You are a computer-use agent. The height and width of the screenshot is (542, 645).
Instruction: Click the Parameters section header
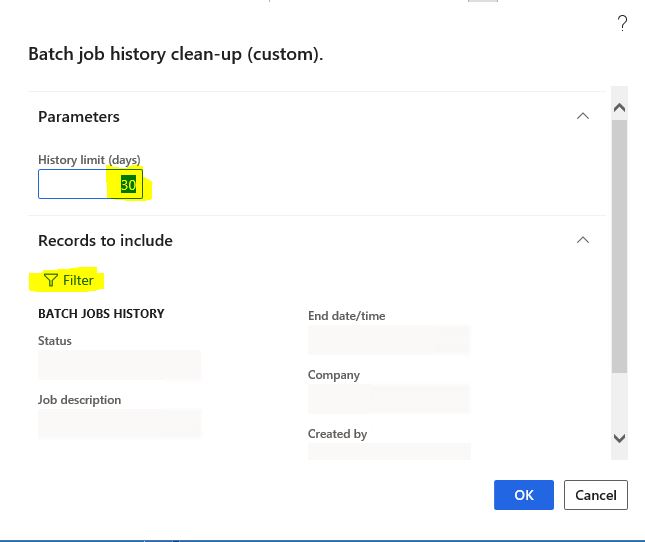coord(79,117)
